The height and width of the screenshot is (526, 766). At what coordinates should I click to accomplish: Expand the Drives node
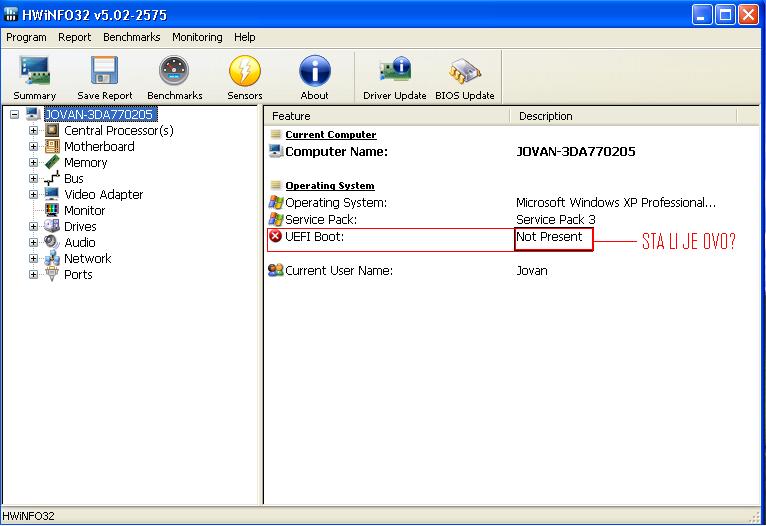(x=33, y=226)
